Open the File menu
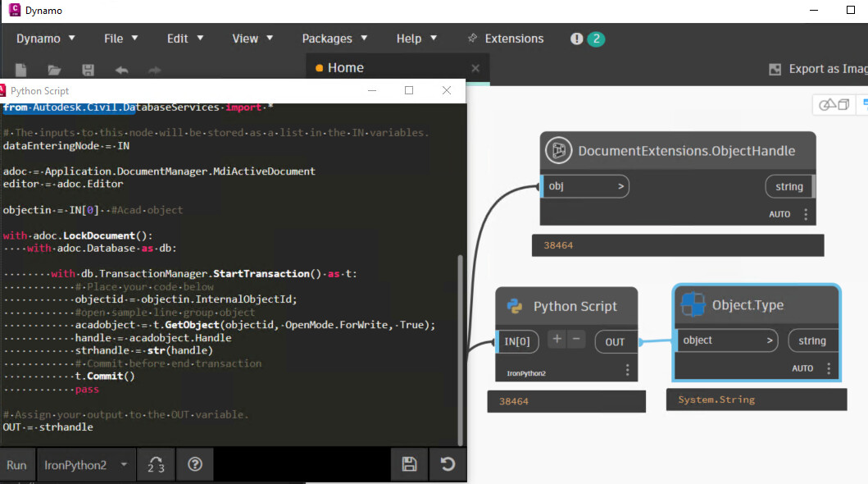868x484 pixels. (120, 39)
